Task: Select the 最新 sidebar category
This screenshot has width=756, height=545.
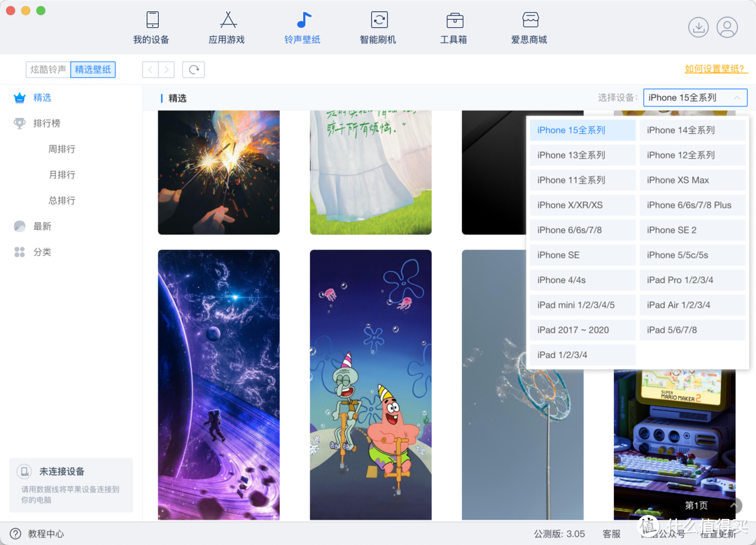Action: coord(42,226)
